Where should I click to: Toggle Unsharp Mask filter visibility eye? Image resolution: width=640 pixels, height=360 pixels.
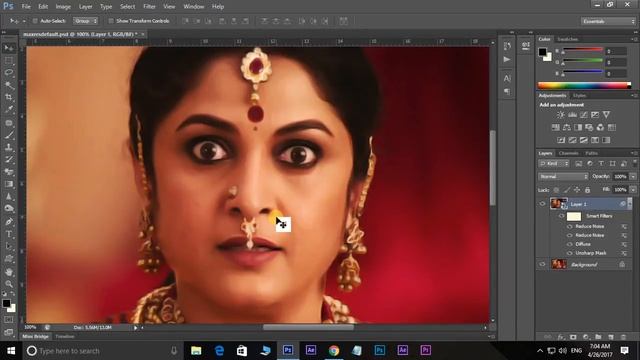click(570, 253)
